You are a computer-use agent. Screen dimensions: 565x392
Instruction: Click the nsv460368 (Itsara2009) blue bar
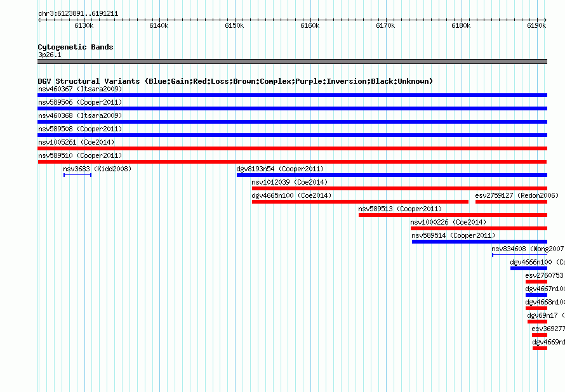[292, 122]
